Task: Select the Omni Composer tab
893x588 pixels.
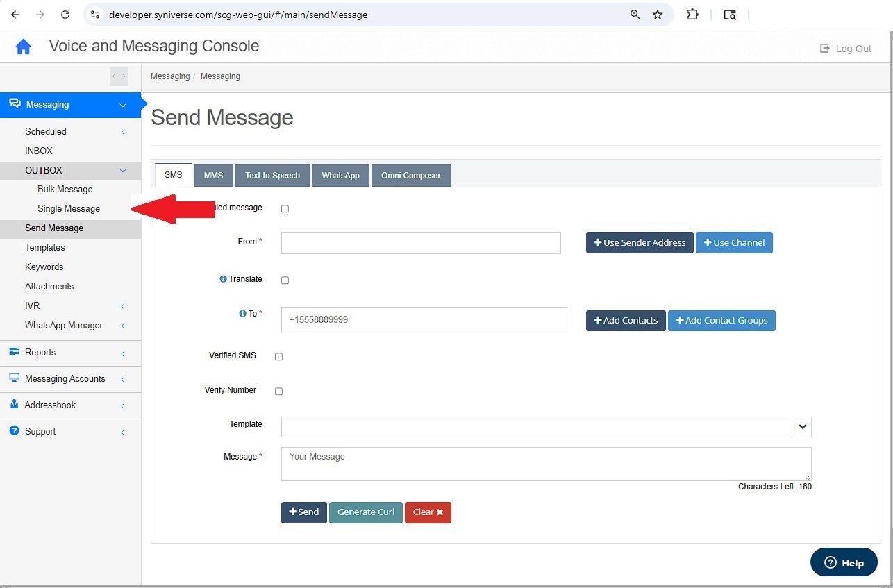Action: (411, 176)
